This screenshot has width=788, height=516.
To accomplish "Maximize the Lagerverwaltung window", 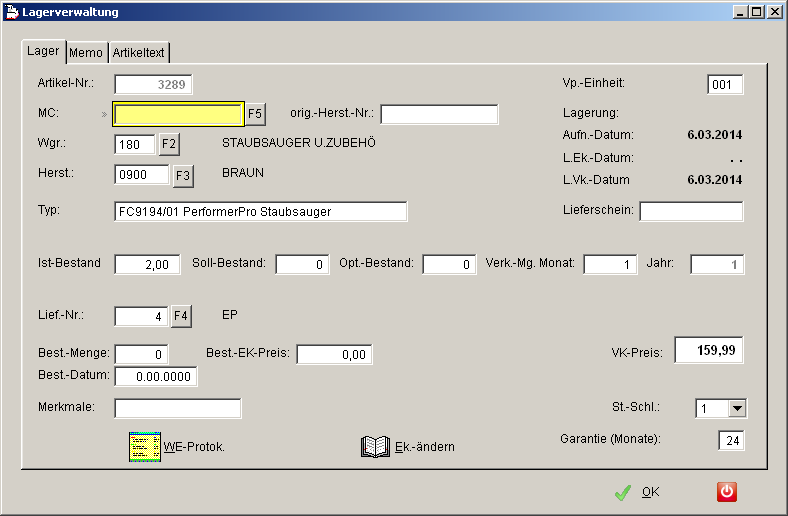I will [x=756, y=12].
